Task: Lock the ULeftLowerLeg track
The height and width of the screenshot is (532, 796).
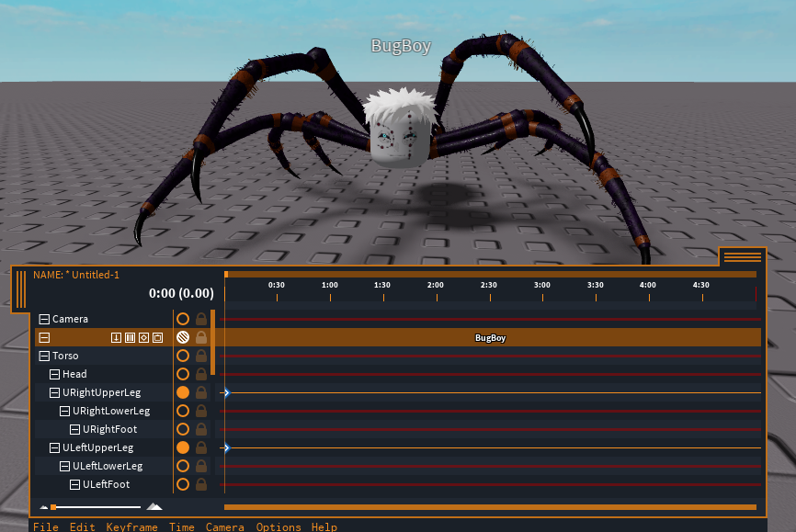Action: pyautogui.click(x=201, y=466)
